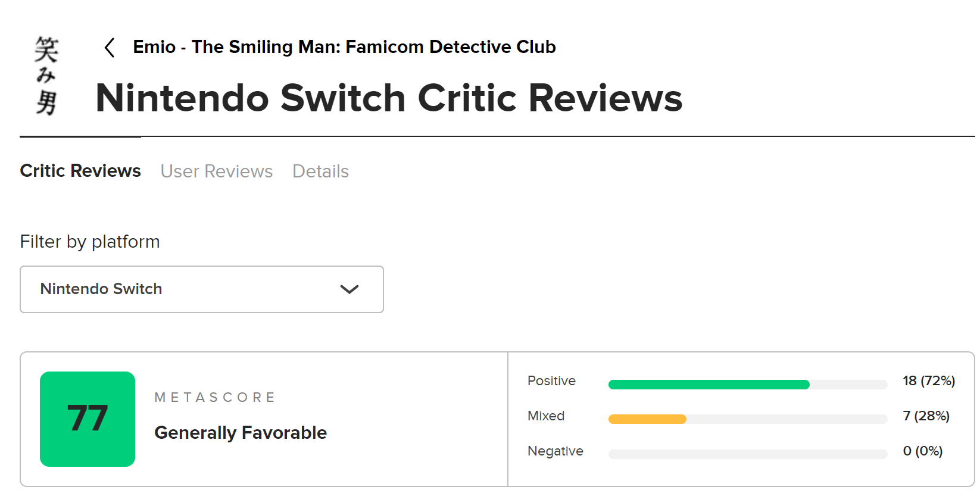This screenshot has width=980, height=490.
Task: Select the Negative reviews label
Action: click(x=555, y=451)
